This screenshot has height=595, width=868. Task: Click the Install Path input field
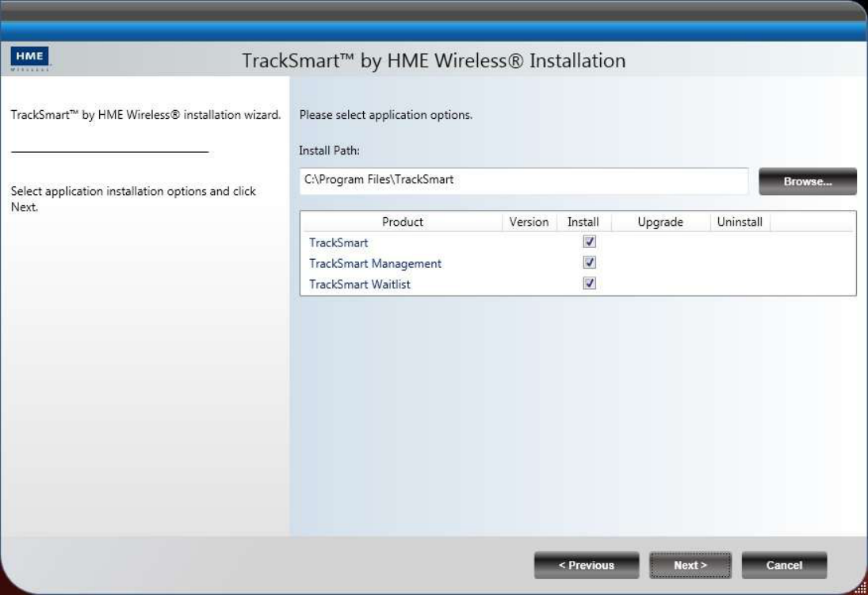(x=524, y=181)
